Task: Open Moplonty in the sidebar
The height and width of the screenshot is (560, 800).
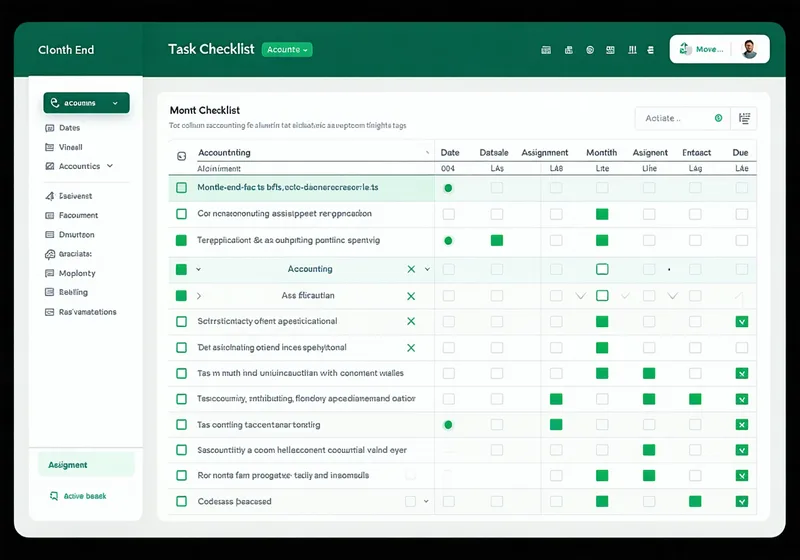Action: tap(77, 273)
